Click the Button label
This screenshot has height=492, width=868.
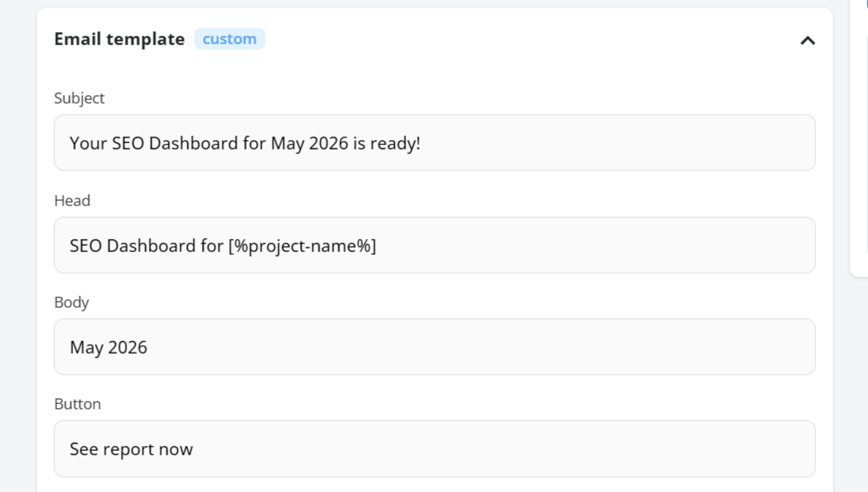point(78,403)
